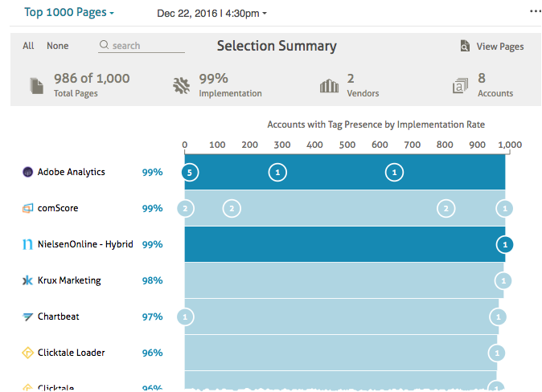Viewport: 542px width, 392px height.
Task: Click Adobe Analytics 99% rate
Action: coord(153,172)
